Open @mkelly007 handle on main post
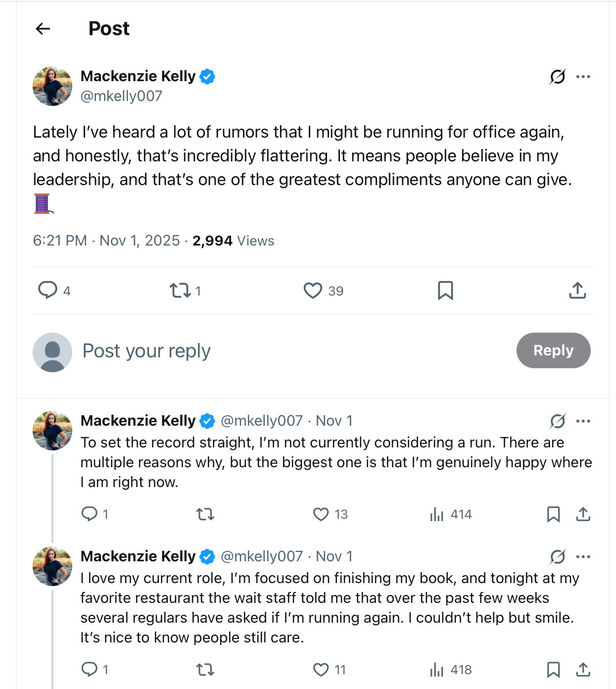Viewport: 616px width, 689px height. point(122,96)
